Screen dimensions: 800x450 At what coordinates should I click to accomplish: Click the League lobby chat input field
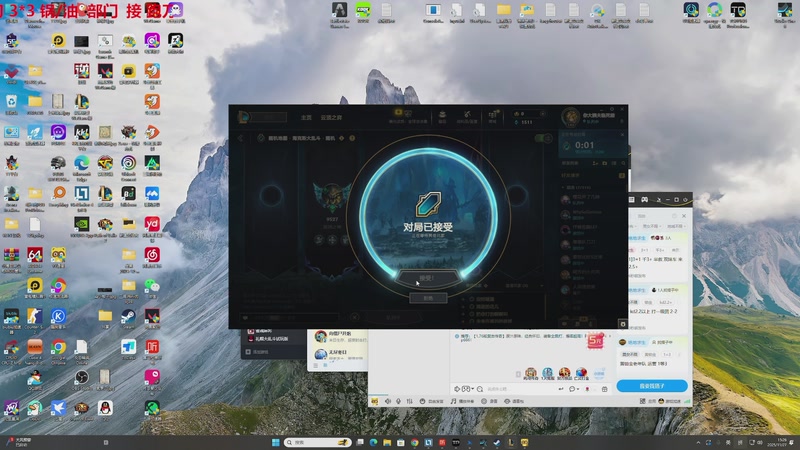click(292, 317)
